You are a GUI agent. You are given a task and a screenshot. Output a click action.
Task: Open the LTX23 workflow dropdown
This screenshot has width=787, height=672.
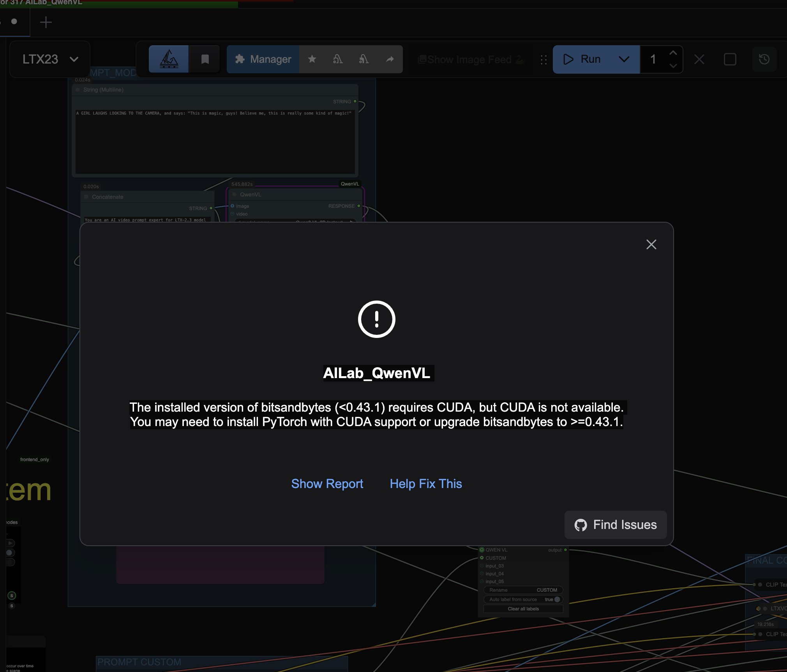coord(50,59)
